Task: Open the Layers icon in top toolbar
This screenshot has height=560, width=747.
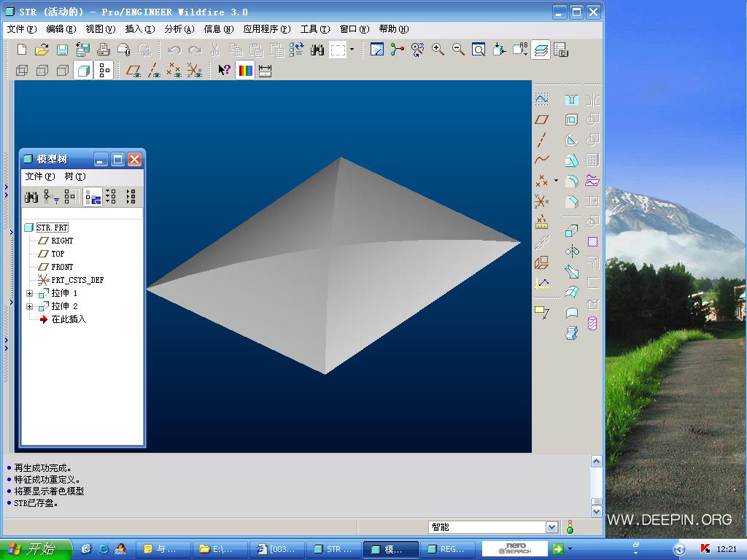Action: click(541, 50)
